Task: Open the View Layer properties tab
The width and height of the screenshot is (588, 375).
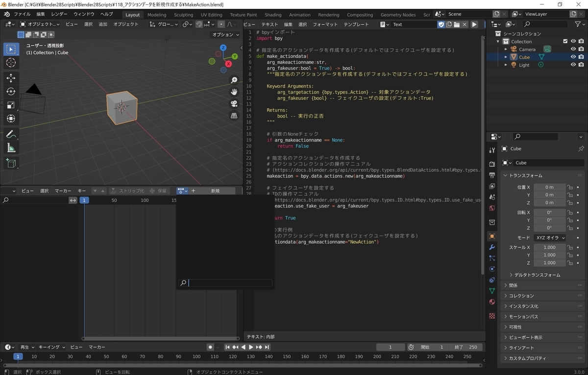Action: pos(492,186)
